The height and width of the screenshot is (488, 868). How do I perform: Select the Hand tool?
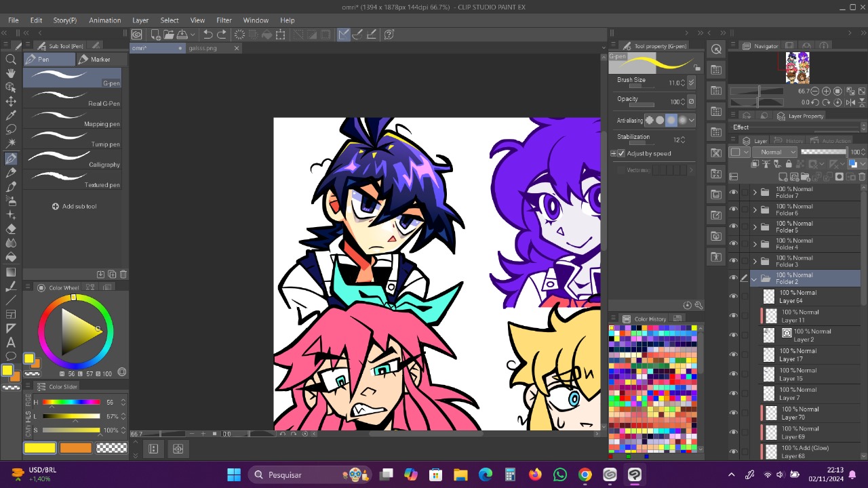tap(11, 73)
